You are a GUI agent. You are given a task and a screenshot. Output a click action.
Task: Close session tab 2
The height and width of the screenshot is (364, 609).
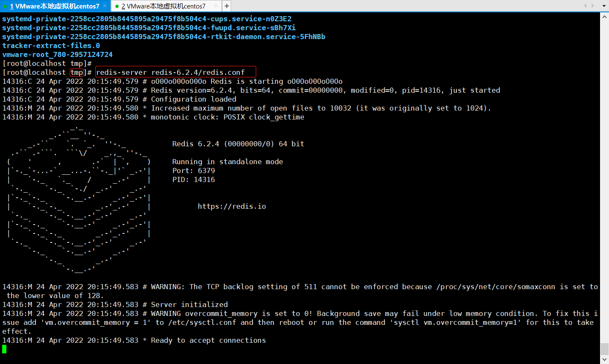pos(216,6)
